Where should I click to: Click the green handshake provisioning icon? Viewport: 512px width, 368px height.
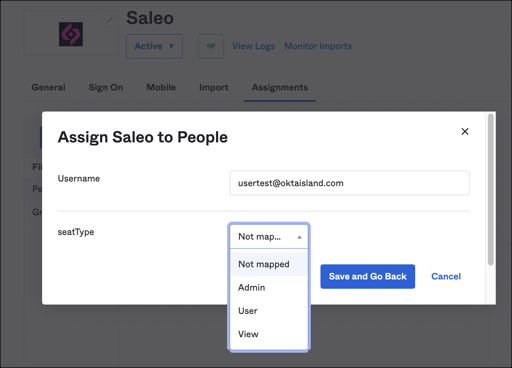211,46
